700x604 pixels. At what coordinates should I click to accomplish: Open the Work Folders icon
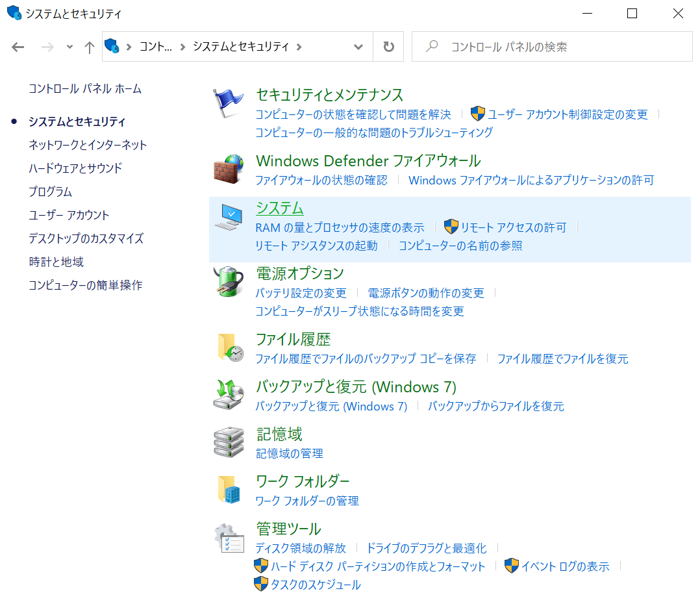tap(228, 490)
